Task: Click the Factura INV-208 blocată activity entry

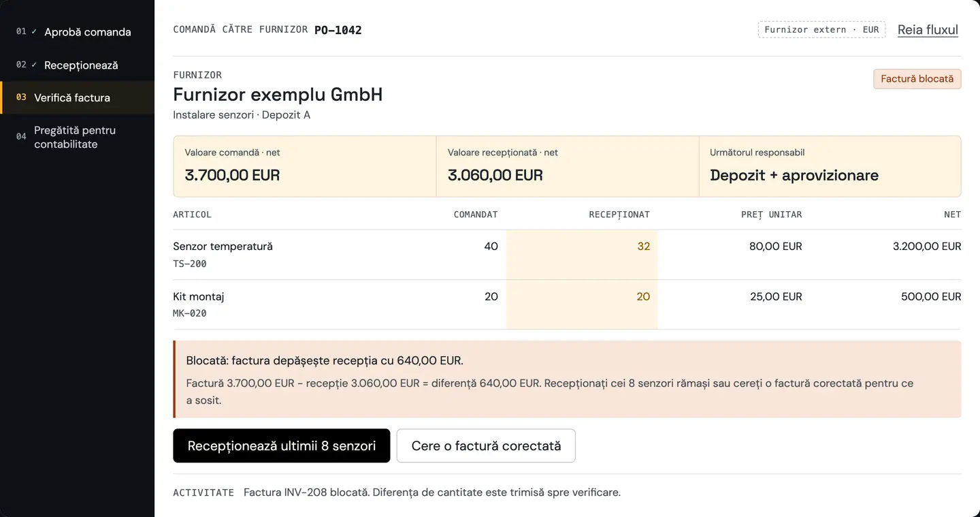Action: pos(432,492)
